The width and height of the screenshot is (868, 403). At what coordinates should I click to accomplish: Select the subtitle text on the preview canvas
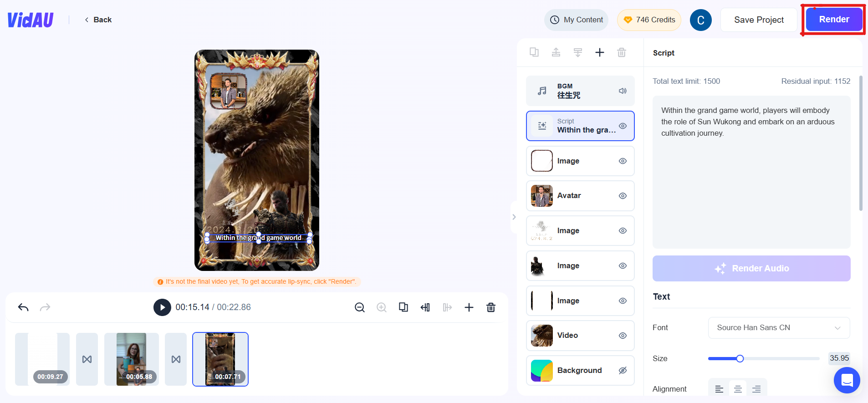[258, 238]
